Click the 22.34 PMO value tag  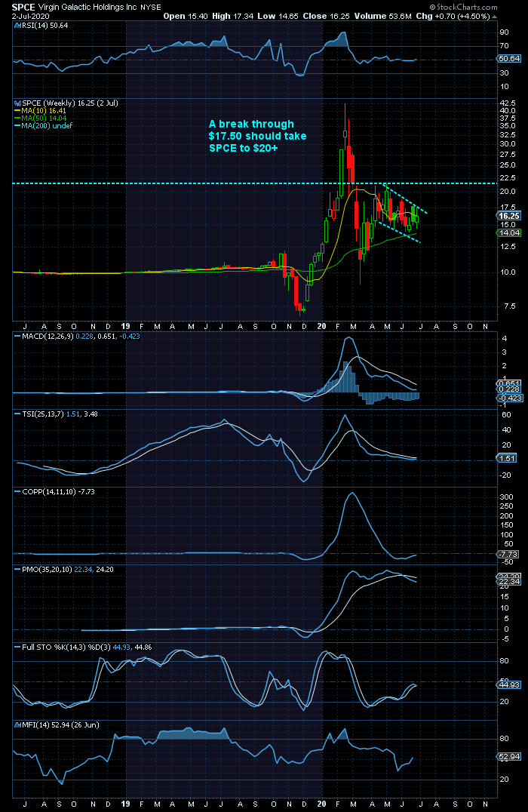tap(509, 582)
